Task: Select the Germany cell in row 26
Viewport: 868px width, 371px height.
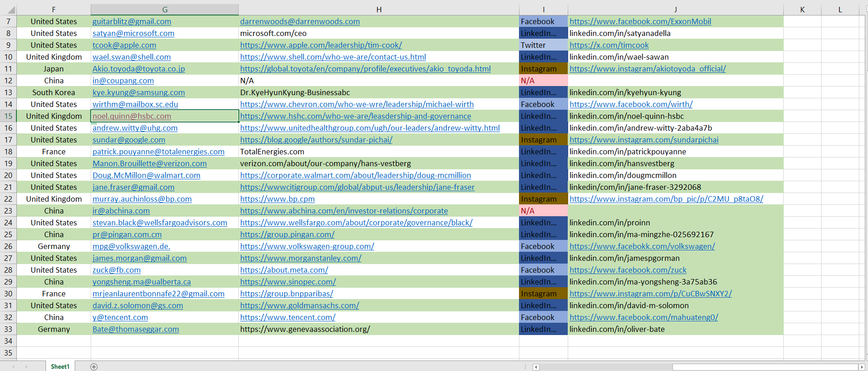Action: point(54,246)
